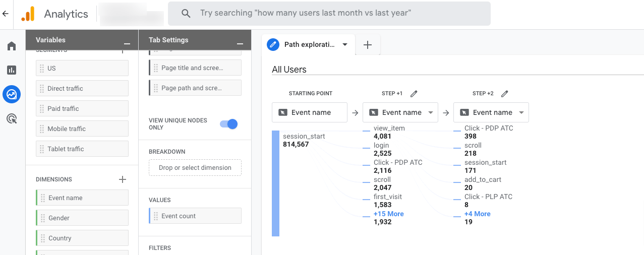
Task: Select the Direct traffic segment
Action: point(82,88)
